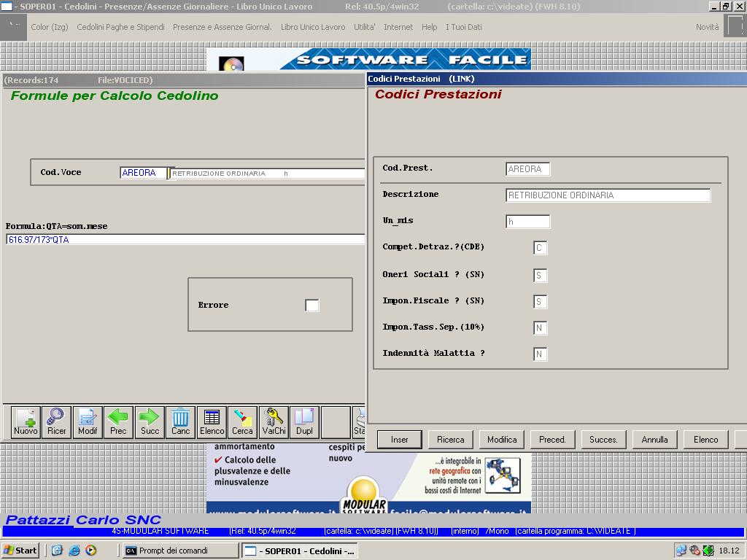Click the Un_mis field
747x560 pixels.
pyautogui.click(x=528, y=222)
